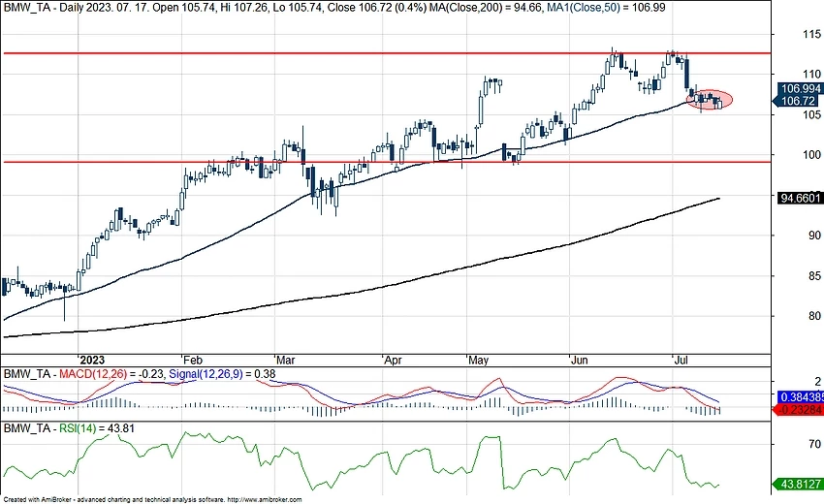
Task: Click the Feb date axis label
Action: [x=192, y=360]
